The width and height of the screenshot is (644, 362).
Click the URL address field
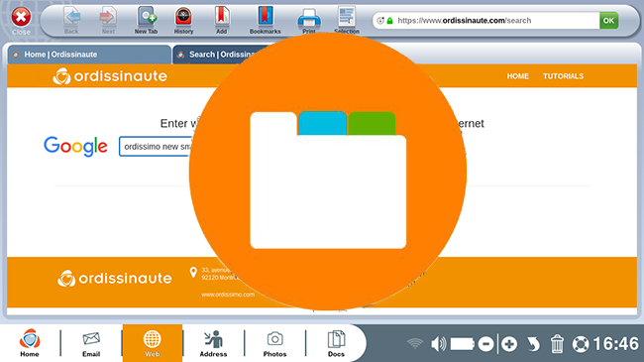486,20
